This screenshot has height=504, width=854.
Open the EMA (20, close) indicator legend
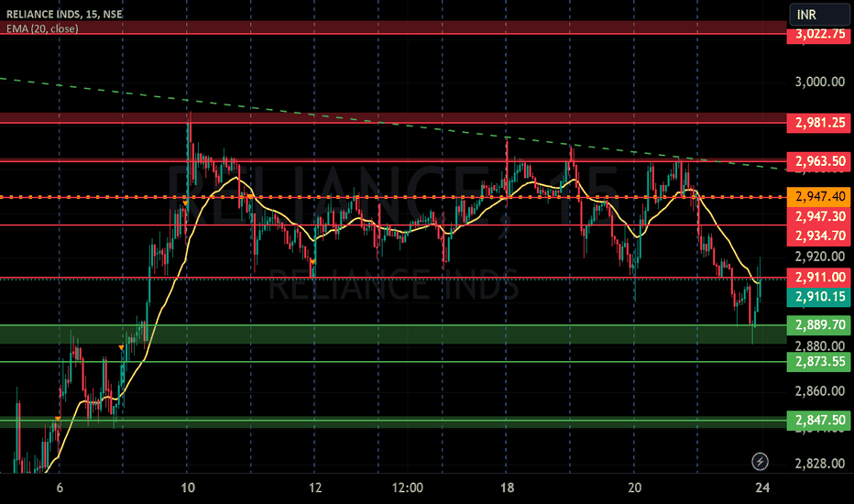click(42, 28)
